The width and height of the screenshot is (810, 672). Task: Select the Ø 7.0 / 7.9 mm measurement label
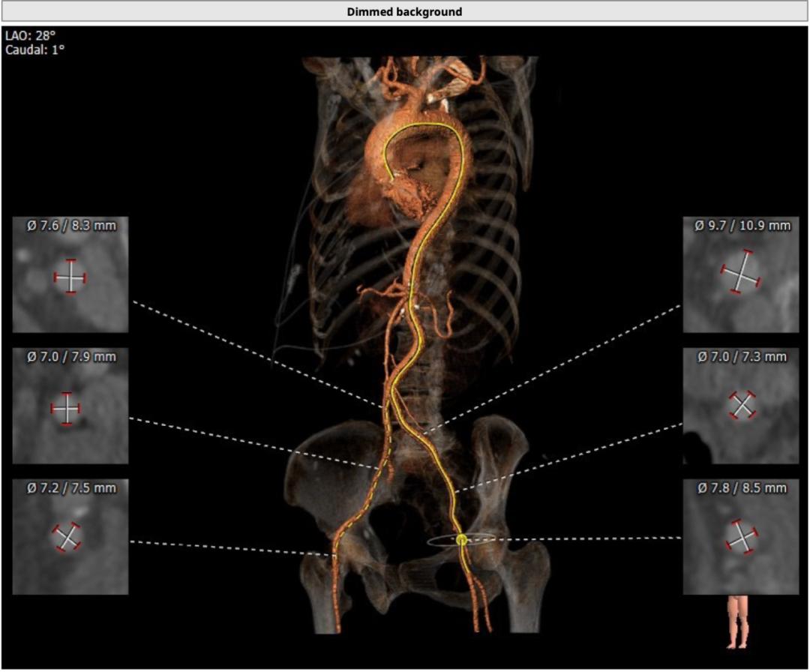(71, 356)
